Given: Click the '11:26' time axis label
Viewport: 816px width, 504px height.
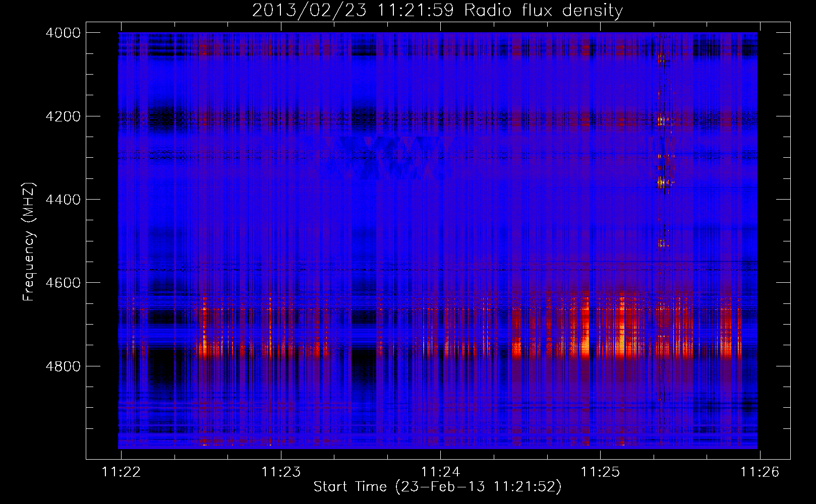Looking at the screenshot, I should [760, 472].
